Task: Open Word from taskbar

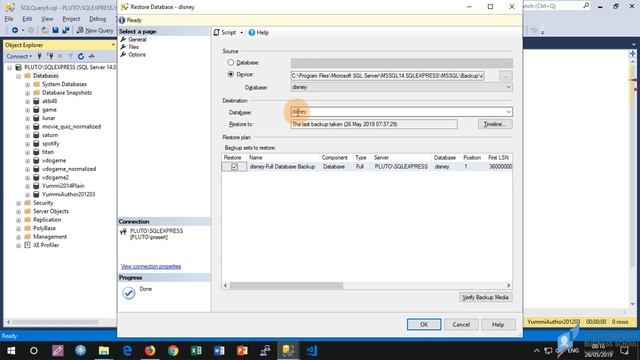Action: pyautogui.click(x=219, y=351)
